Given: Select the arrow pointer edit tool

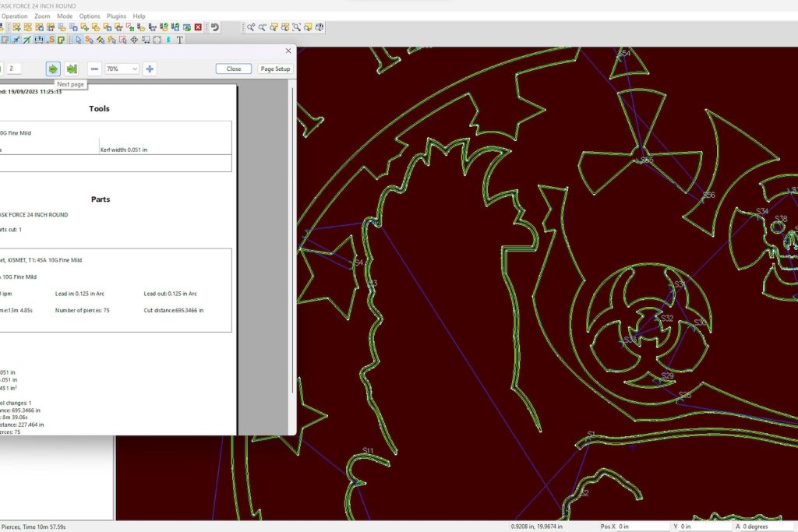Looking at the screenshot, I should click(78, 40).
